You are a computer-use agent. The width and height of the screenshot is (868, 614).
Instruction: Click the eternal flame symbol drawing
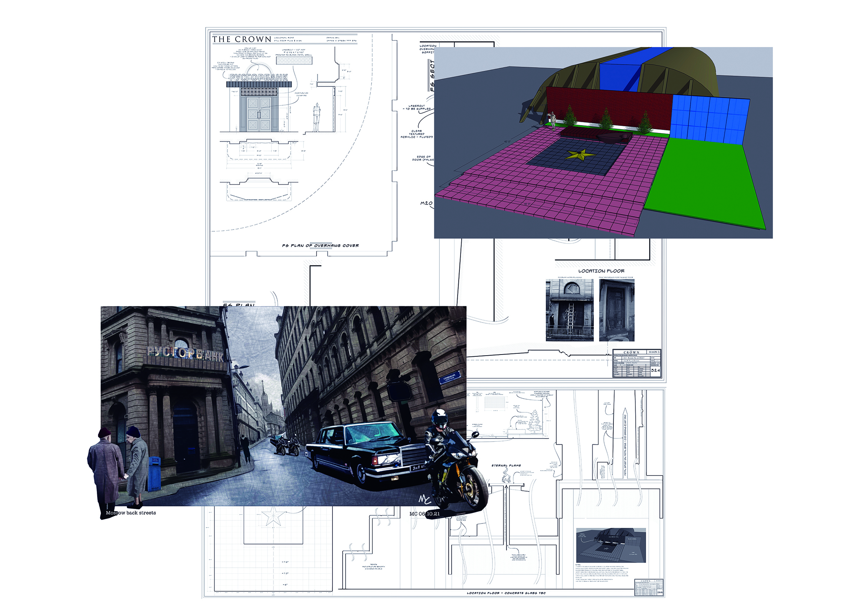[x=506, y=478]
